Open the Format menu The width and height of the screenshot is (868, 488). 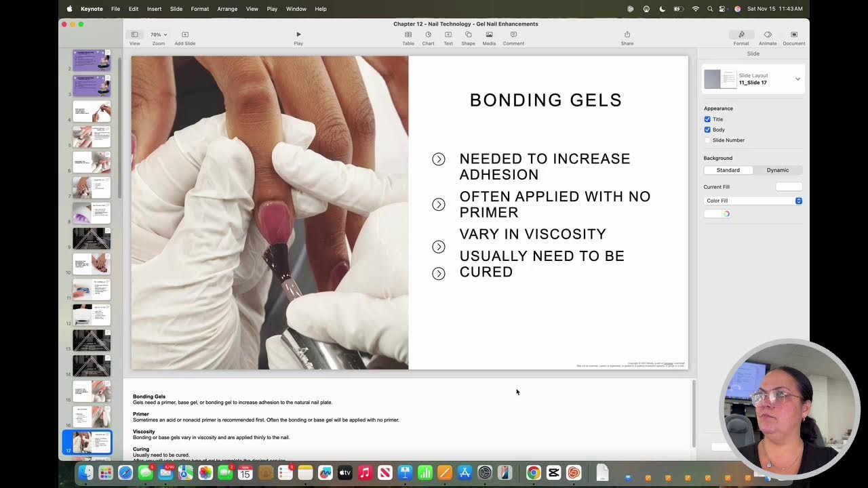coord(200,9)
